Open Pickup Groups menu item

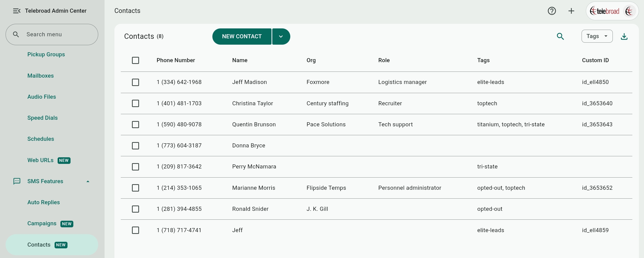pos(46,55)
